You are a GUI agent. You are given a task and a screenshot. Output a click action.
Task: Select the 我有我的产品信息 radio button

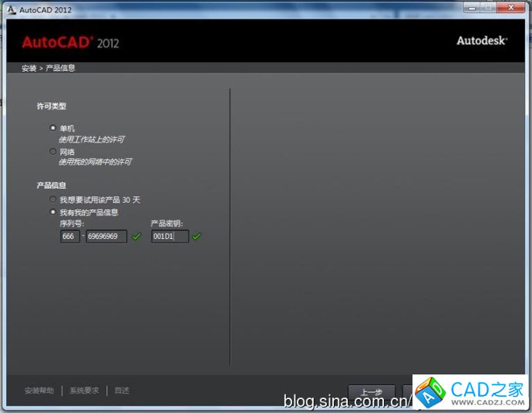(x=53, y=212)
